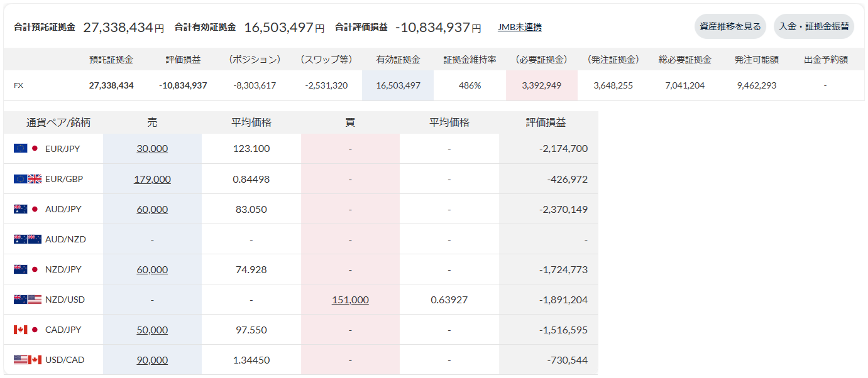Click the EUR/GBP flag icons
This screenshot has height=378, width=868.
(x=27, y=179)
